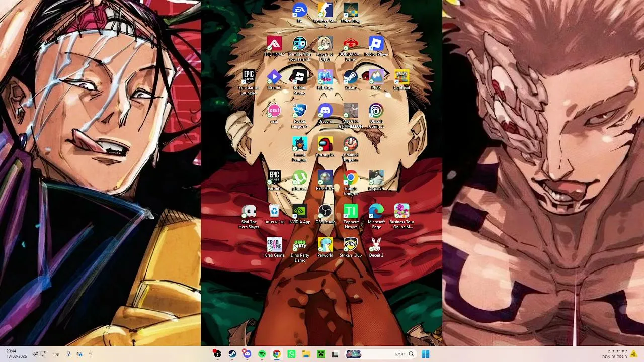Screen dimensions: 644x362
Task: Click the Deceit 2 desktop icon
Action: click(x=376, y=248)
